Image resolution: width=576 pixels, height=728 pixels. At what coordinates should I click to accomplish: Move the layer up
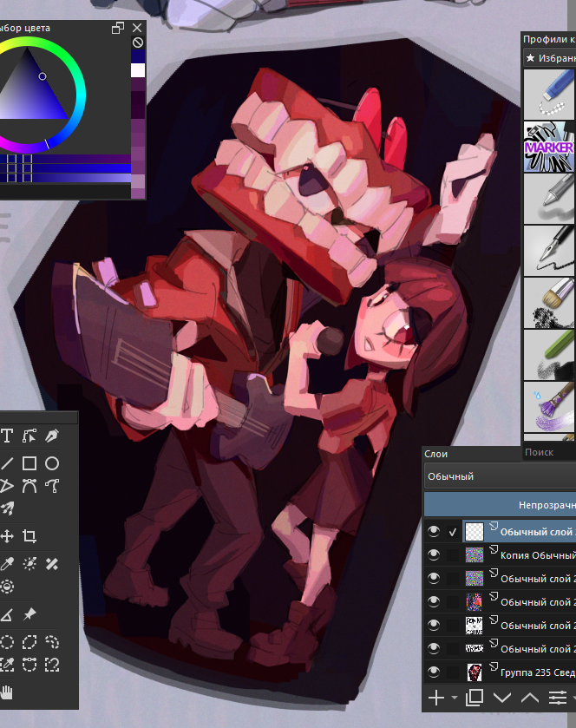coord(529,698)
